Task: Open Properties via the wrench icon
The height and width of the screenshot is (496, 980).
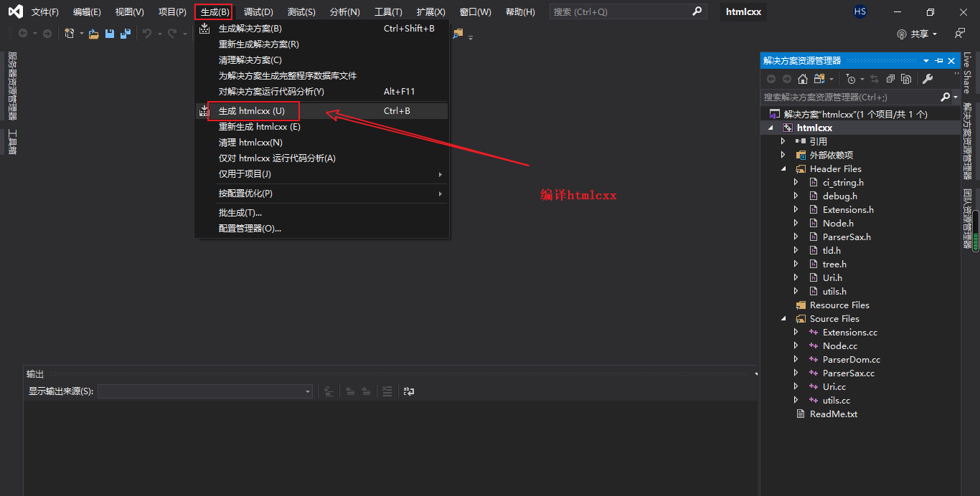Action: tap(928, 78)
